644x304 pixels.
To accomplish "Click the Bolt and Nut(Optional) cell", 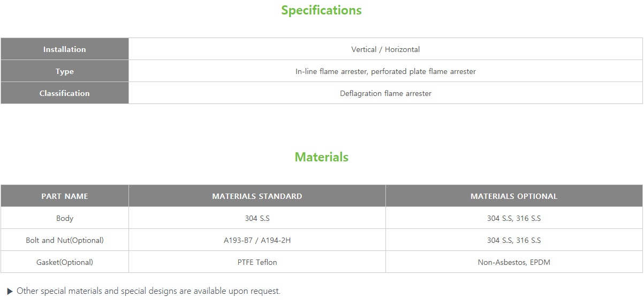I will [65, 240].
